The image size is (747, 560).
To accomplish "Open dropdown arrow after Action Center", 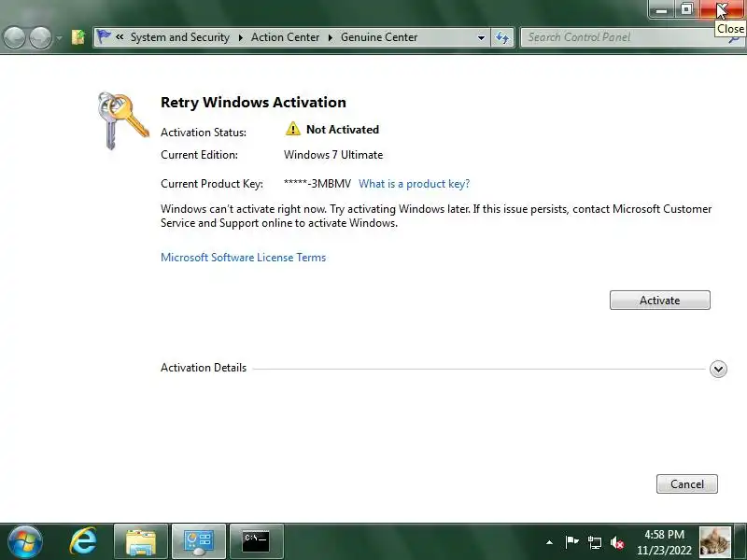I will 331,37.
